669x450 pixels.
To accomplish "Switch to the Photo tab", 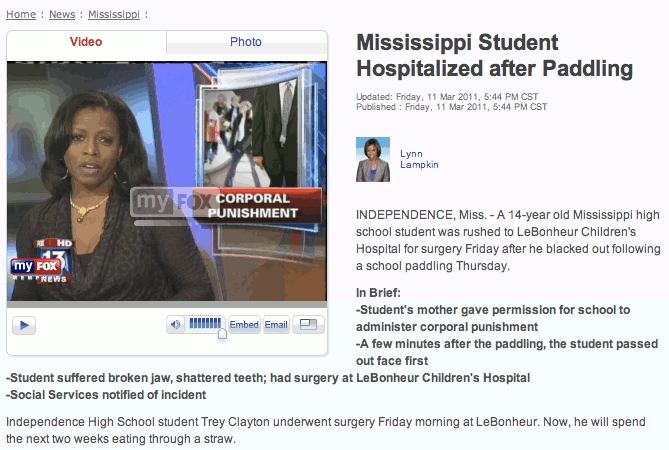I will click(246, 42).
